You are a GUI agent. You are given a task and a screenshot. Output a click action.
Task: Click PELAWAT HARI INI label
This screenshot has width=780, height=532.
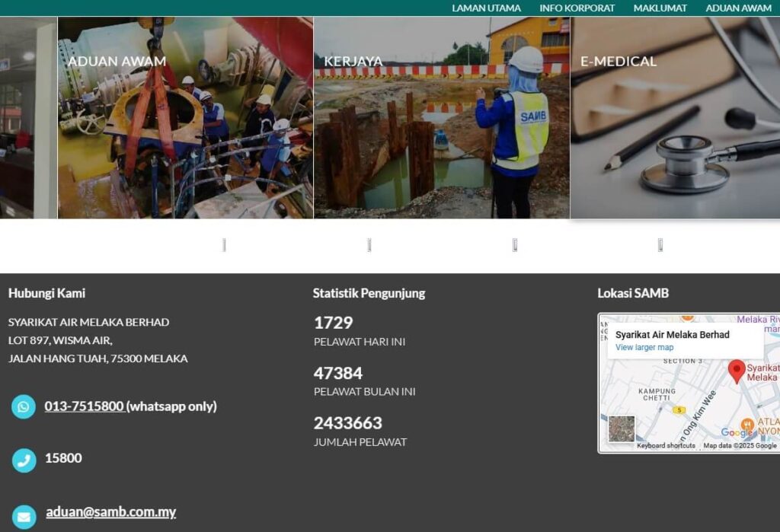360,342
